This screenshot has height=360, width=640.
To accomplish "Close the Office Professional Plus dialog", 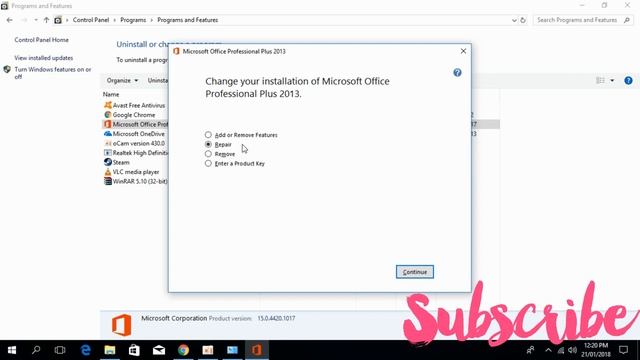I will click(463, 51).
